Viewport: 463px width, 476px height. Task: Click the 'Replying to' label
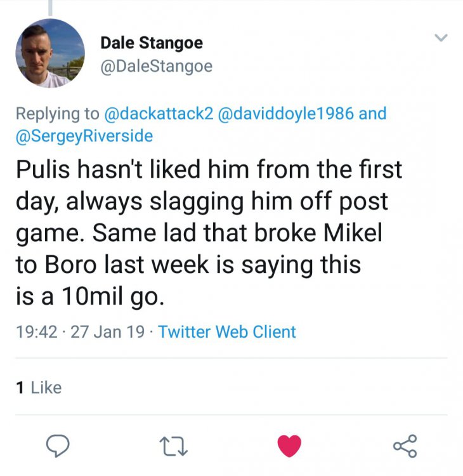pos(57,114)
